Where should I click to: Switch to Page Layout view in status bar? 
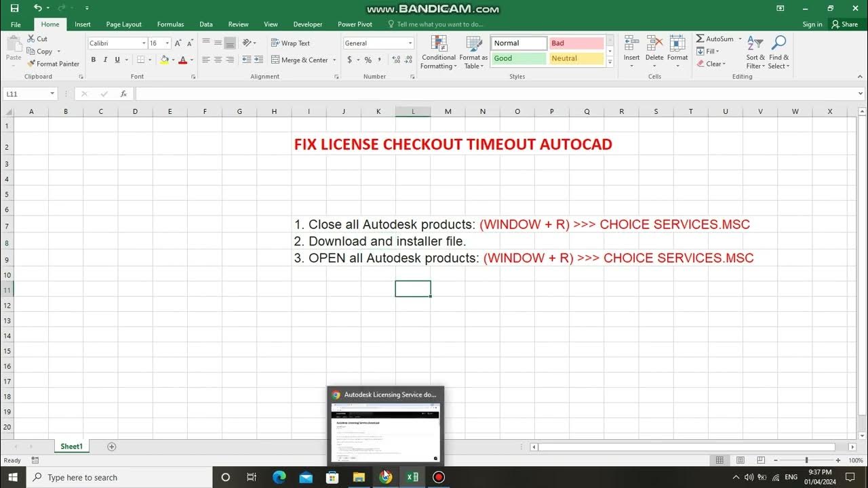click(x=740, y=460)
